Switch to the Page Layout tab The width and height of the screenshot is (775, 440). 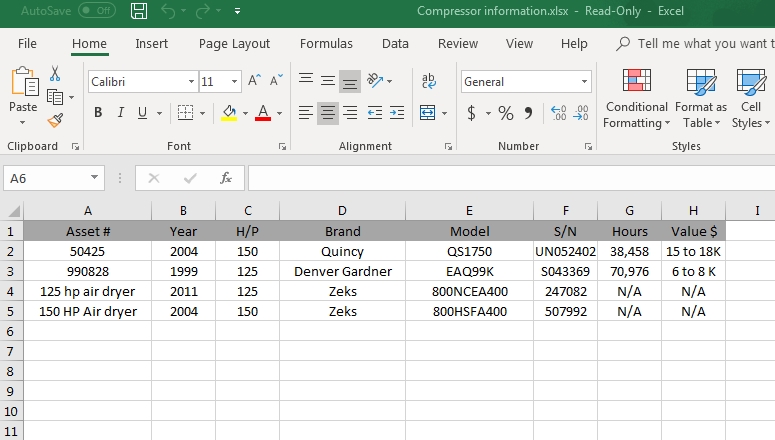234,44
